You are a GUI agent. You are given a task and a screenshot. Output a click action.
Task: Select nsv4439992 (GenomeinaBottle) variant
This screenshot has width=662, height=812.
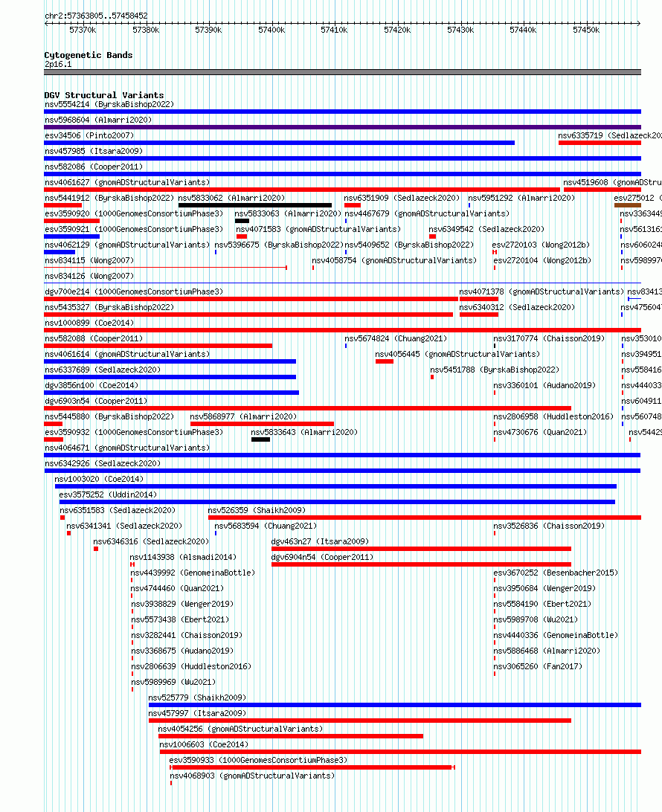tap(193, 573)
